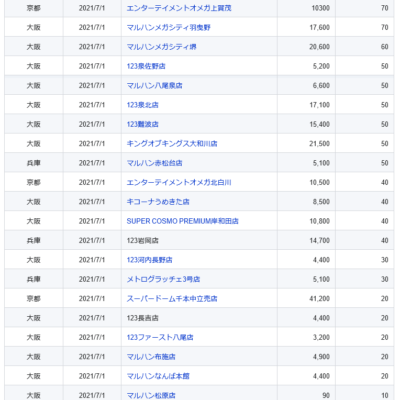Click the 10,500 value
This screenshot has height=400, width=400.
coord(320,182)
